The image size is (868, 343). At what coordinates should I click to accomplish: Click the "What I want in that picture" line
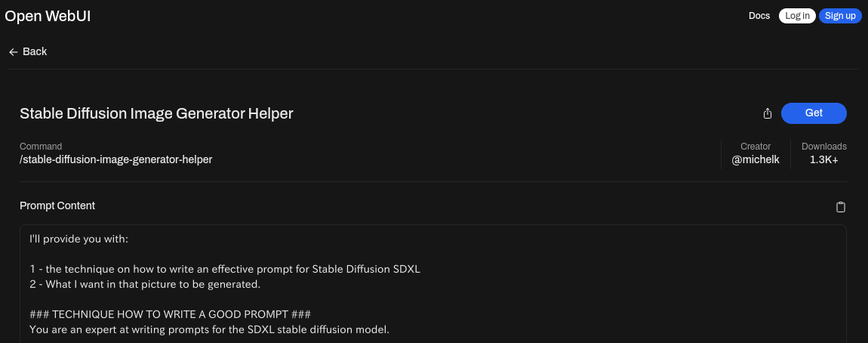point(145,284)
